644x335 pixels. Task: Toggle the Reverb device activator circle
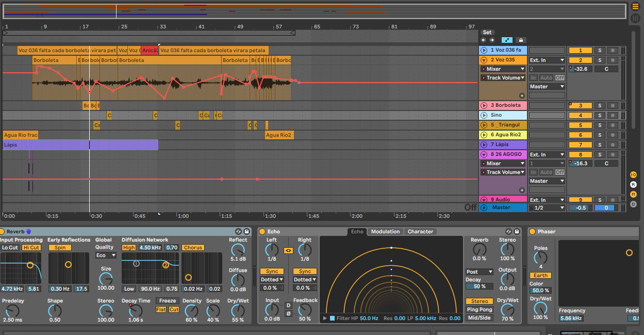(2, 231)
